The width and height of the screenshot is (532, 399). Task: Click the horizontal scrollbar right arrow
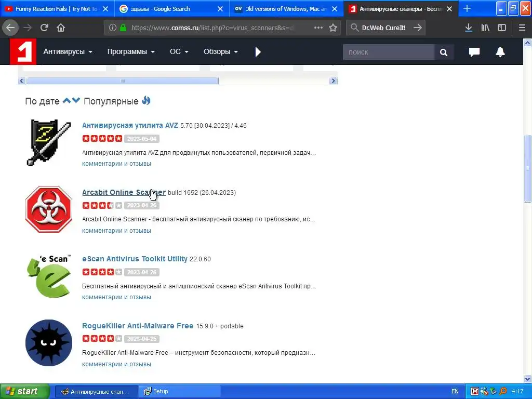pyautogui.click(x=333, y=81)
